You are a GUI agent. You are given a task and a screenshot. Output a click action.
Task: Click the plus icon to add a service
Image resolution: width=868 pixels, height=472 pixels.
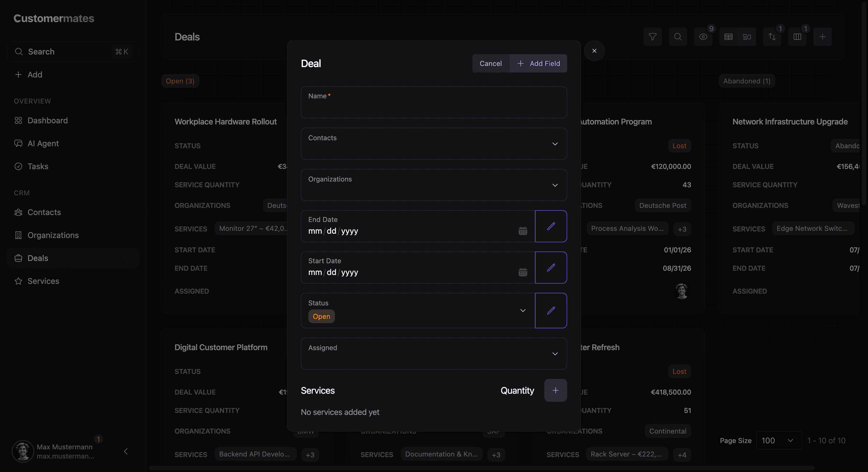[x=555, y=390]
